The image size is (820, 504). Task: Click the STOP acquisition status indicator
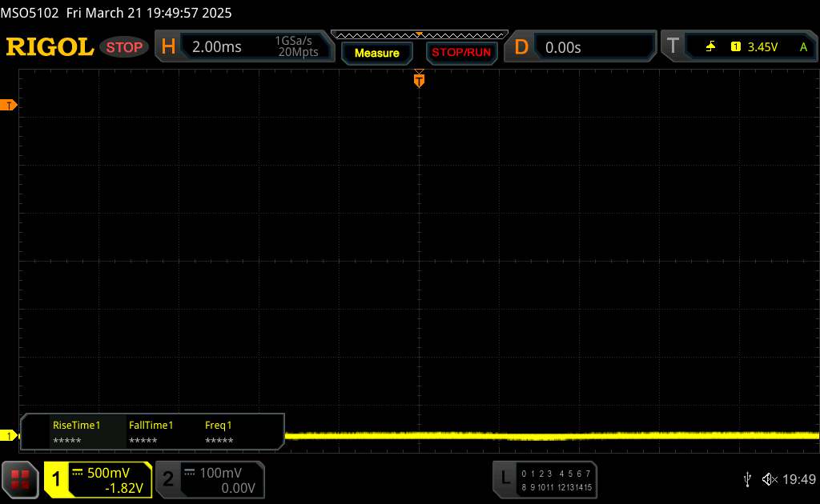point(124,47)
